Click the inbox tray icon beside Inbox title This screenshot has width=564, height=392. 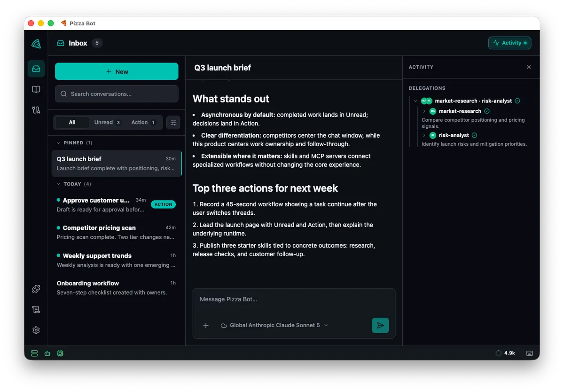click(x=61, y=43)
